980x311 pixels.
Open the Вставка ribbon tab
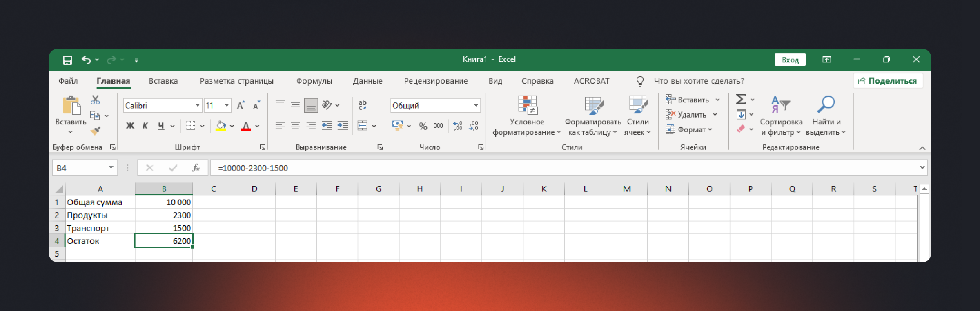(163, 81)
